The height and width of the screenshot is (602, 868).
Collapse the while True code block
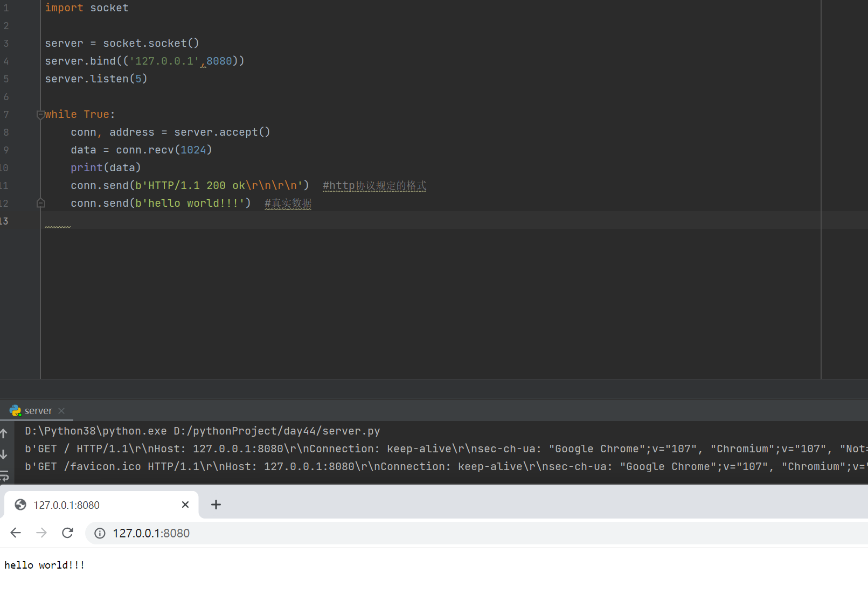click(x=40, y=114)
